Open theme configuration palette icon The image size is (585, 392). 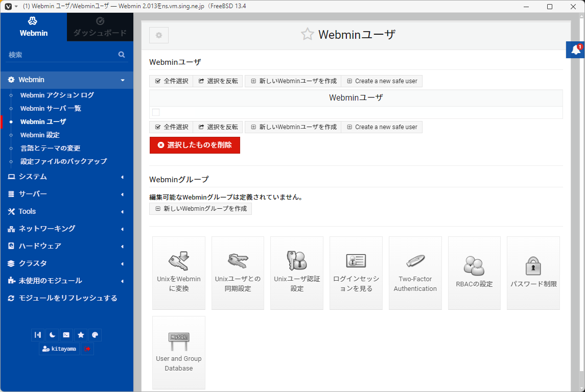coord(95,335)
